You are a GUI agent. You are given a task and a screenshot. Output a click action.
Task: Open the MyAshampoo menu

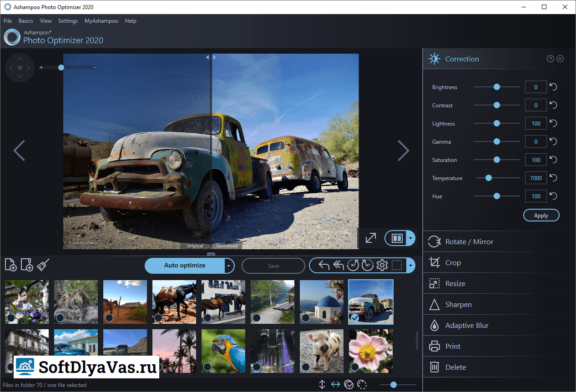click(101, 21)
